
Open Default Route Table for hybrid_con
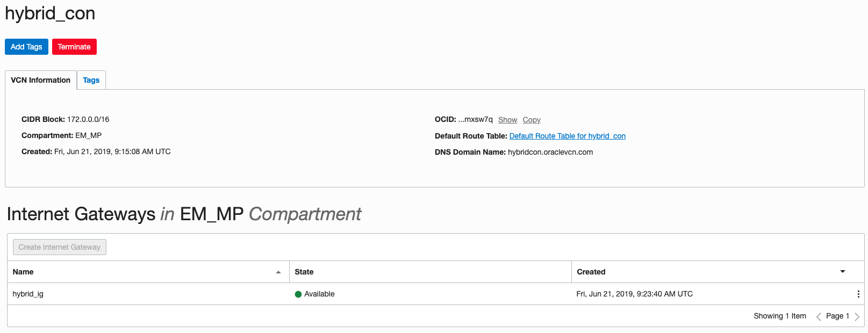[x=567, y=136]
